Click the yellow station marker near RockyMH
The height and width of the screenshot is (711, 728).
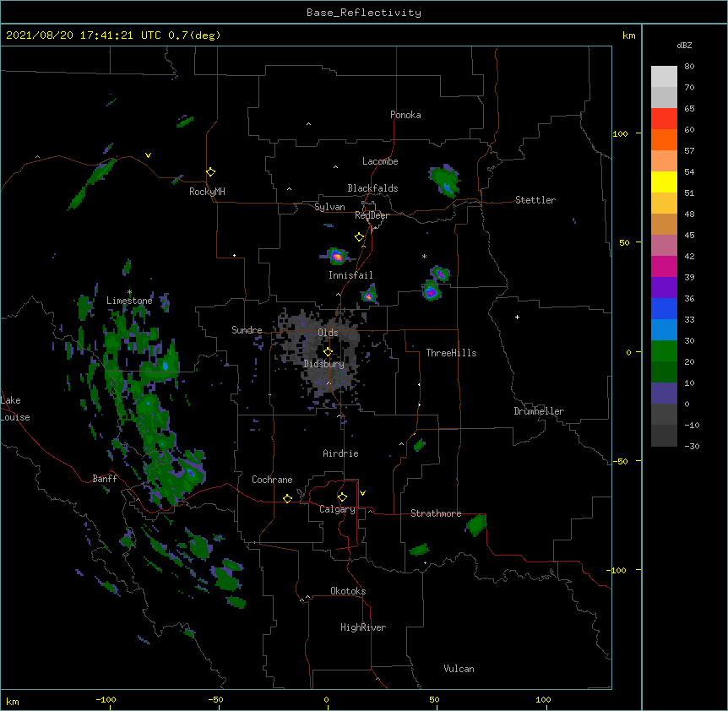coord(211,172)
